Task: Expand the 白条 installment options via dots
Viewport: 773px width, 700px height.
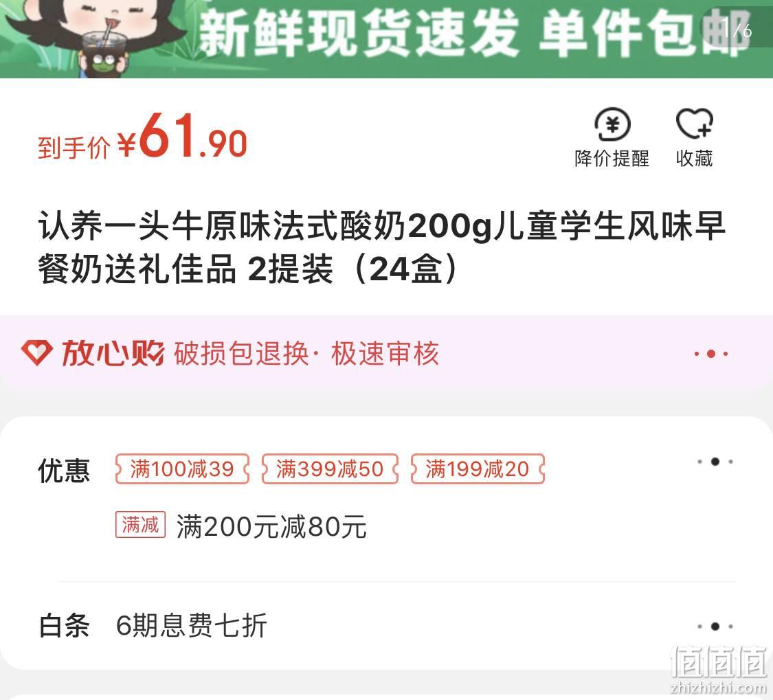Action: (x=715, y=626)
